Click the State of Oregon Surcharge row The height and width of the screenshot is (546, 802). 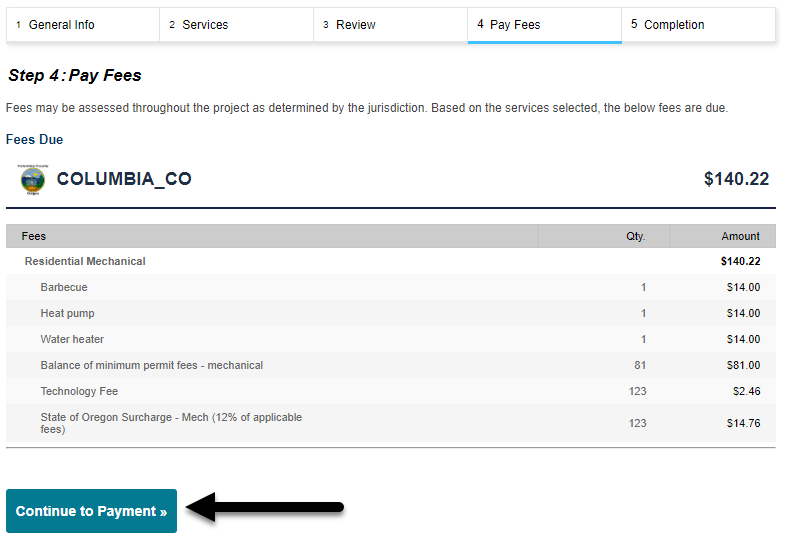pos(171,423)
